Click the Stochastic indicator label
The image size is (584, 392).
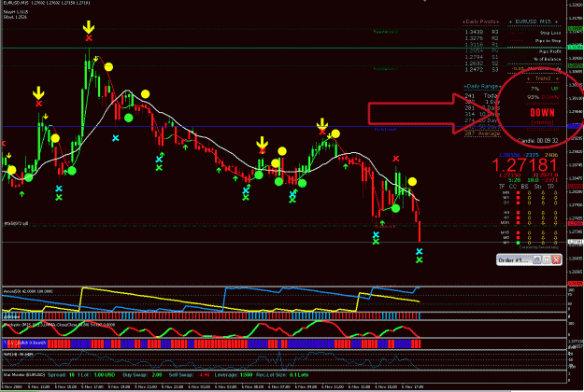click(59, 325)
